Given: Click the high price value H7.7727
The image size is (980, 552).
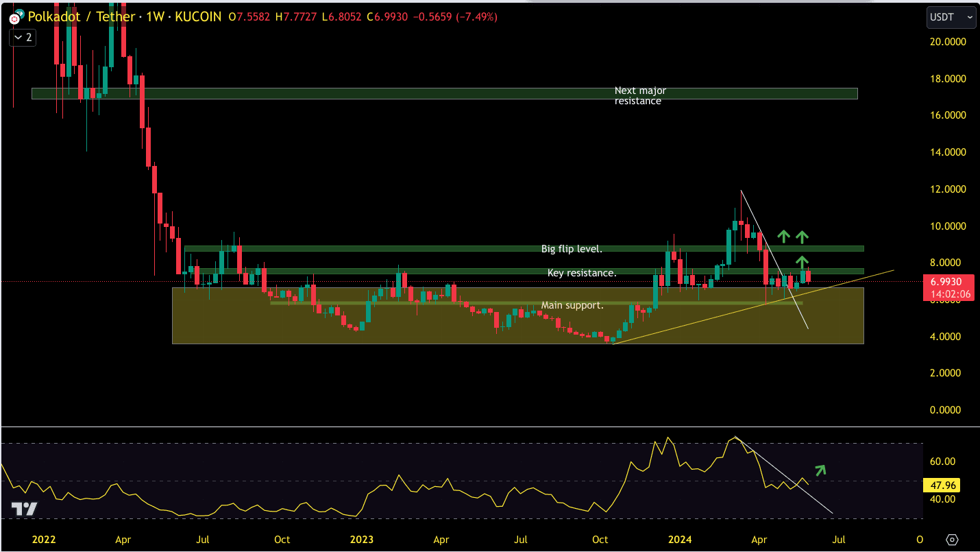Looking at the screenshot, I should pyautogui.click(x=296, y=16).
